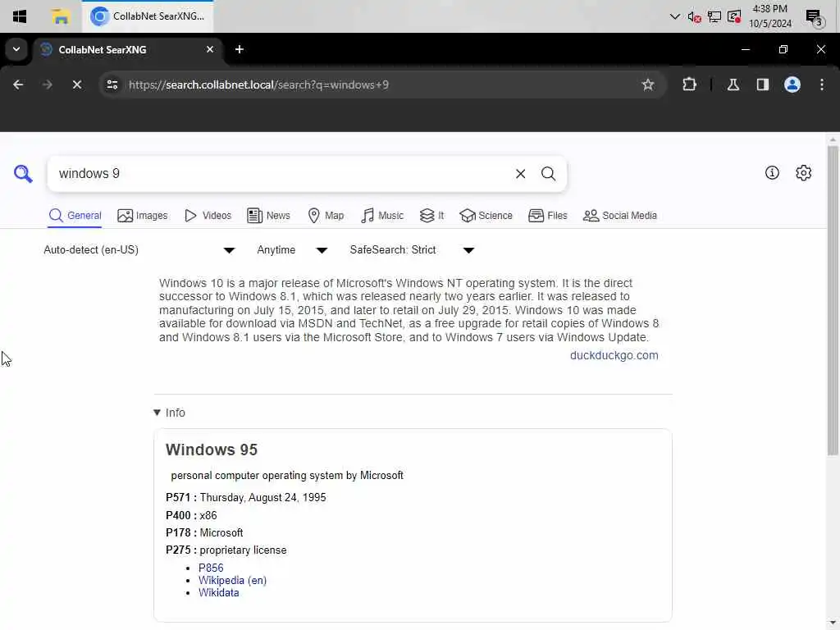Viewport: 840px width, 630px height.
Task: Open SearXNG preferences gear
Action: pyautogui.click(x=803, y=172)
